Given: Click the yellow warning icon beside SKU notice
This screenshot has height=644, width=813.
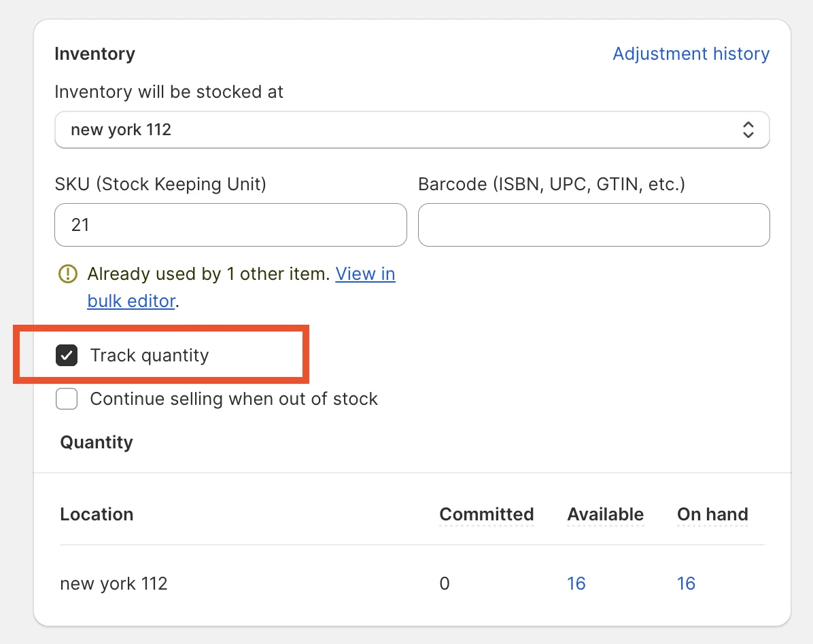Looking at the screenshot, I should [x=68, y=274].
